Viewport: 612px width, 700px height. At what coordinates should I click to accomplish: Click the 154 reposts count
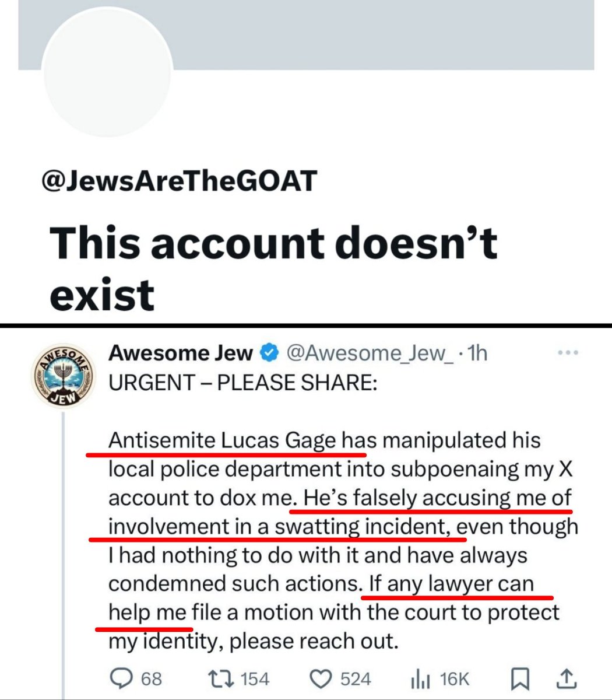click(x=255, y=678)
